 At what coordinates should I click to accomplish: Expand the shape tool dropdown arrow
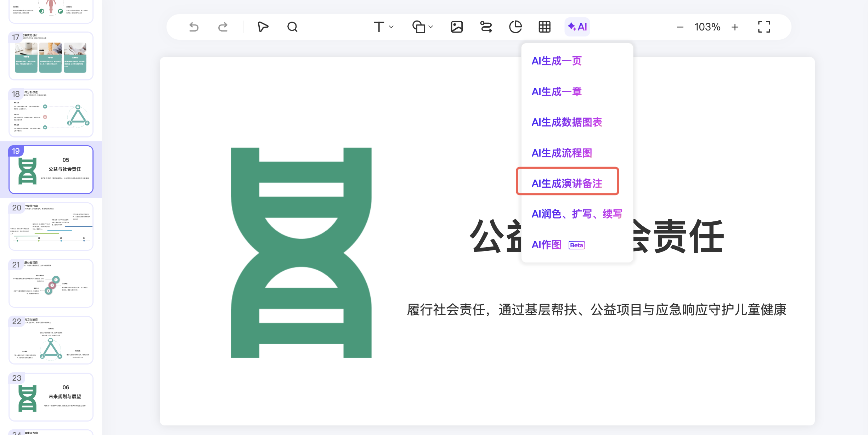(431, 27)
